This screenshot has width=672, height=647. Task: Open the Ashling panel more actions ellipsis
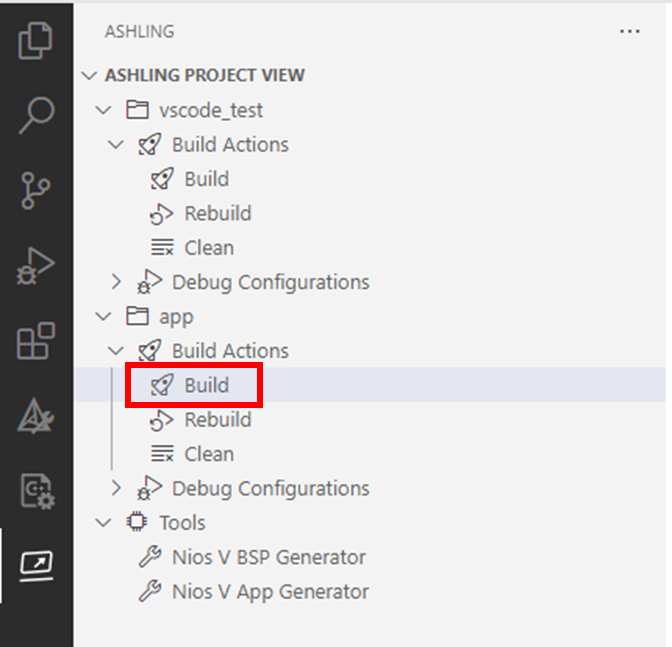(629, 32)
